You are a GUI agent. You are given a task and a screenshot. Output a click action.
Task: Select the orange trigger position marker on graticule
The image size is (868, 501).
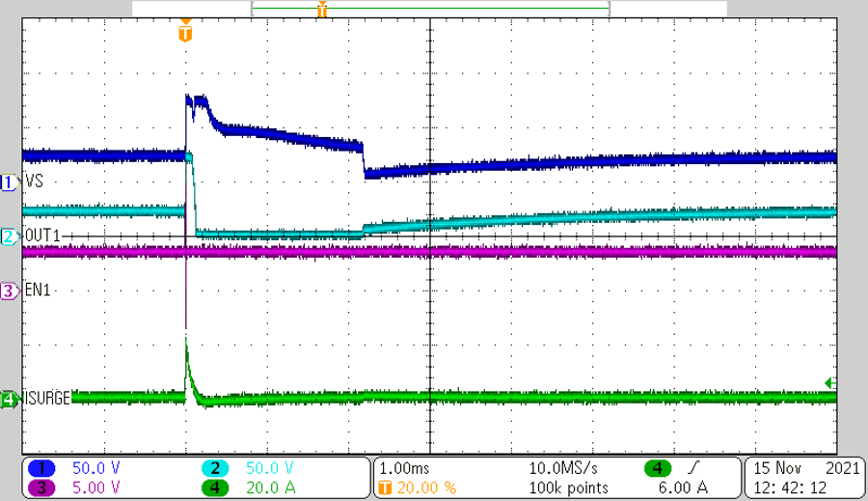185,33
